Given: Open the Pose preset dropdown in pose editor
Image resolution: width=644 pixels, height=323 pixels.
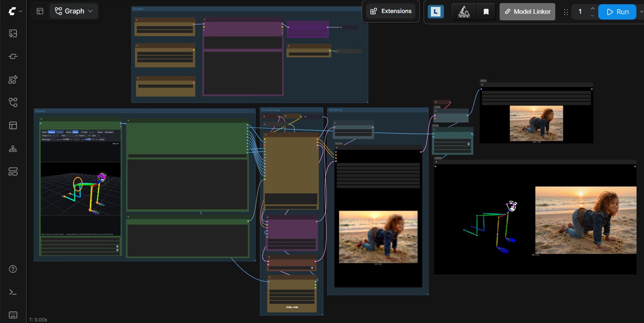Looking at the screenshot, I should coord(70,135).
